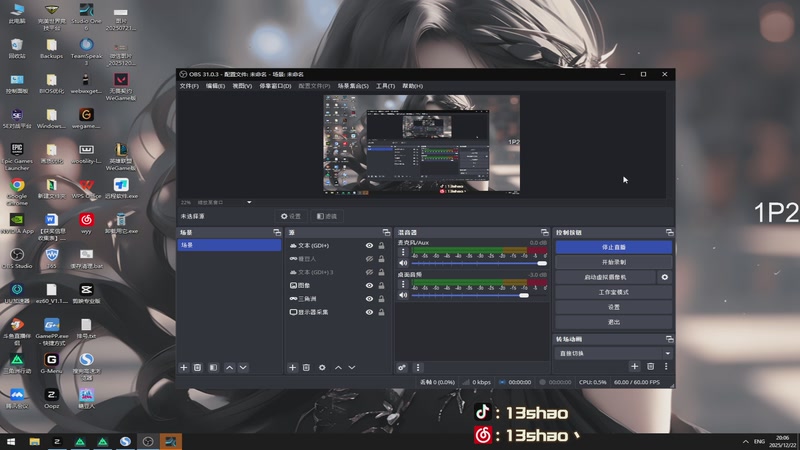Remove transition with trash icon in 转场动画 panel
Viewport: 800px width, 450px height.
651,366
